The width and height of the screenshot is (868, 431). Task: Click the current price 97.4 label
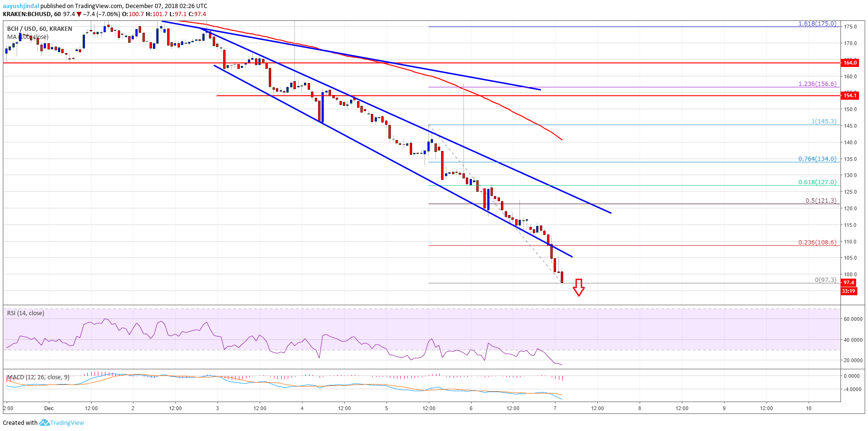[x=848, y=282]
